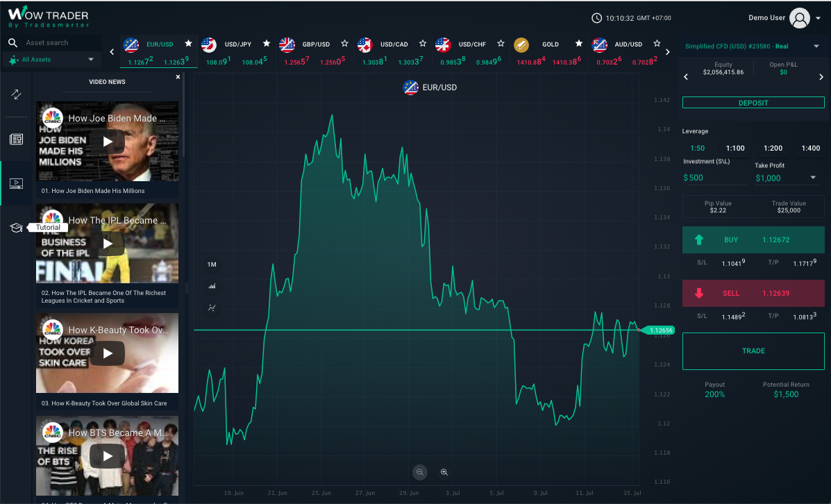Expand the Demo User dropdown arrow
The width and height of the screenshot is (831, 504).
[x=819, y=18]
